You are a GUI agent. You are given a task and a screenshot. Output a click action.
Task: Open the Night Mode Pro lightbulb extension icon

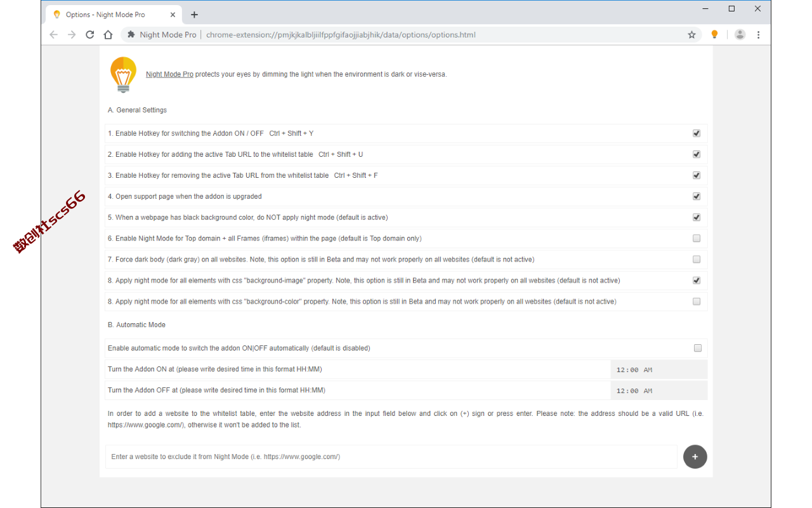(x=714, y=35)
